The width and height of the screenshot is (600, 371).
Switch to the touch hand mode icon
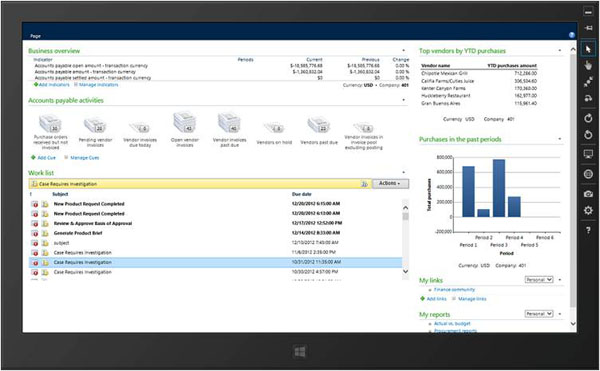coord(588,65)
